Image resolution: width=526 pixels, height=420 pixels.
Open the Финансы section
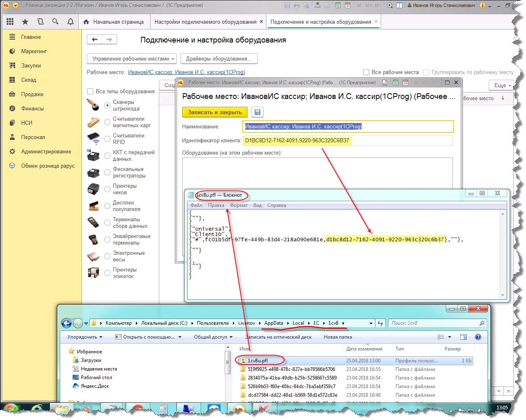(x=32, y=108)
